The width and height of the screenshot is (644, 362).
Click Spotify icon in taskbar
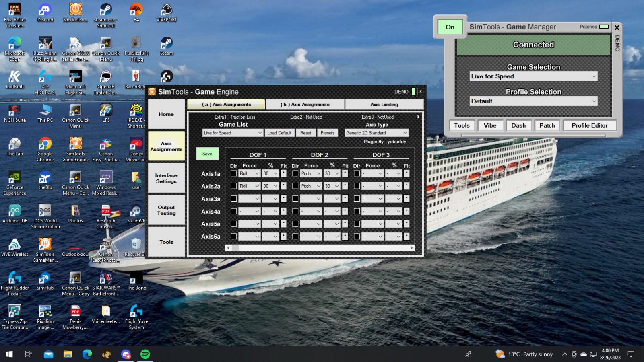tap(145, 354)
